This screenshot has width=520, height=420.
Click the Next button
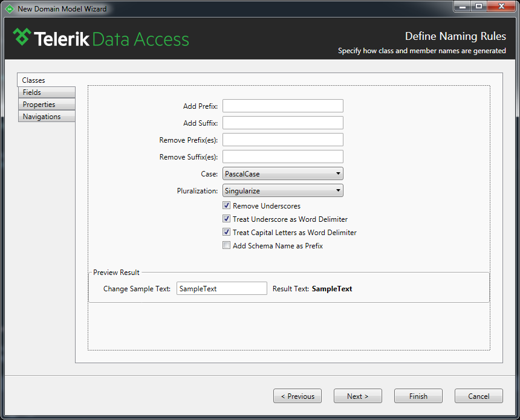coord(358,396)
